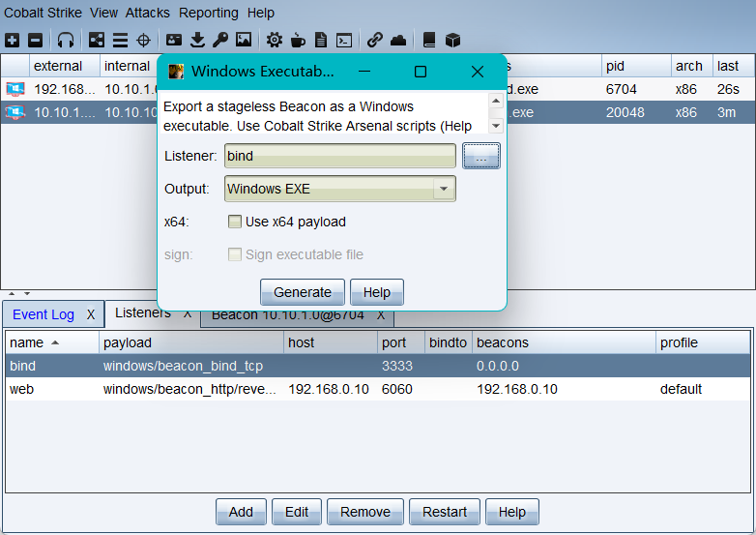Click the Sign executable file checkbox
The width and height of the screenshot is (756, 535).
(235, 254)
